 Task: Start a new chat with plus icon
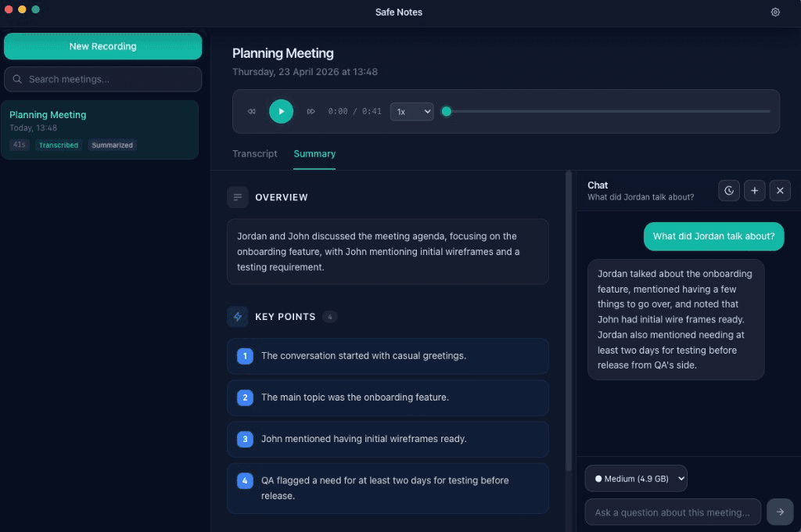point(755,191)
